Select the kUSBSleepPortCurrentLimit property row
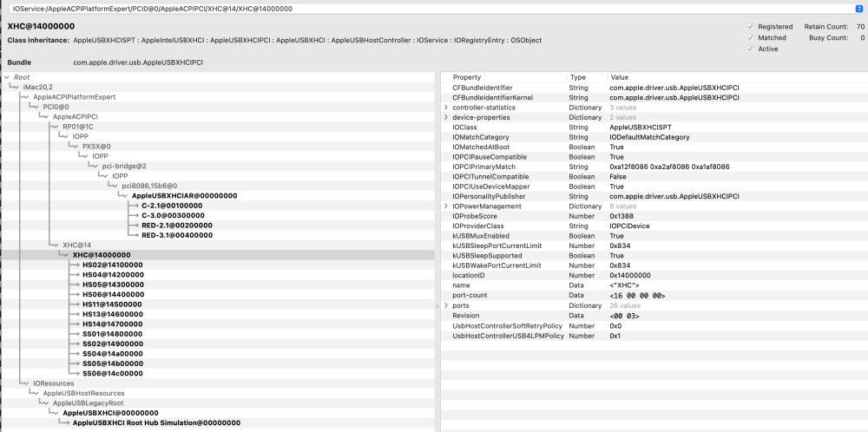Viewport: 868px width, 432px height. [x=654, y=245]
